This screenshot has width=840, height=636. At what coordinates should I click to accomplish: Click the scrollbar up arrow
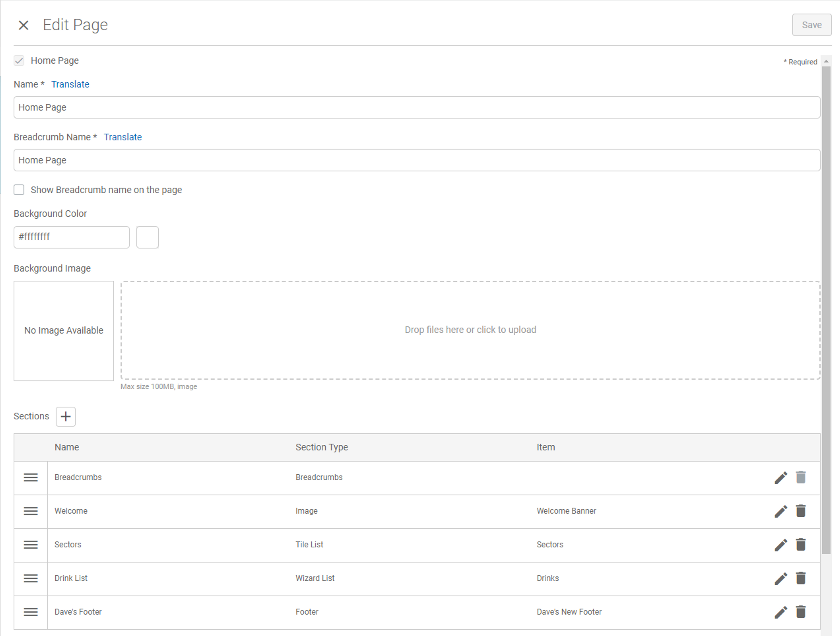[826, 61]
